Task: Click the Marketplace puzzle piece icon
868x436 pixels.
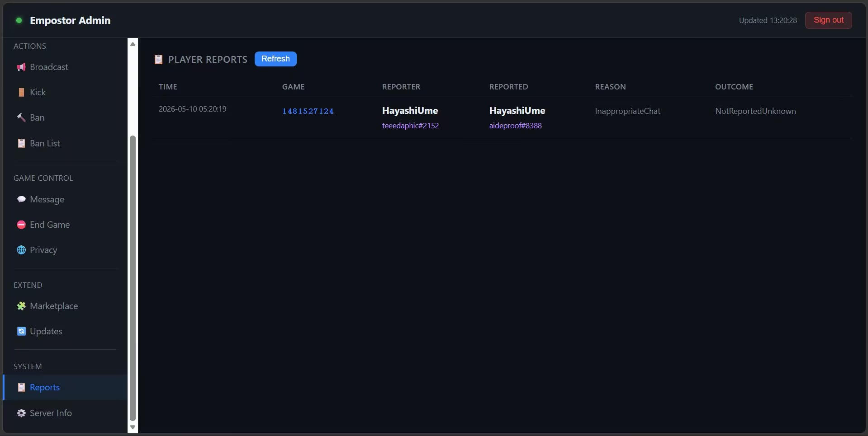Action: [21, 306]
